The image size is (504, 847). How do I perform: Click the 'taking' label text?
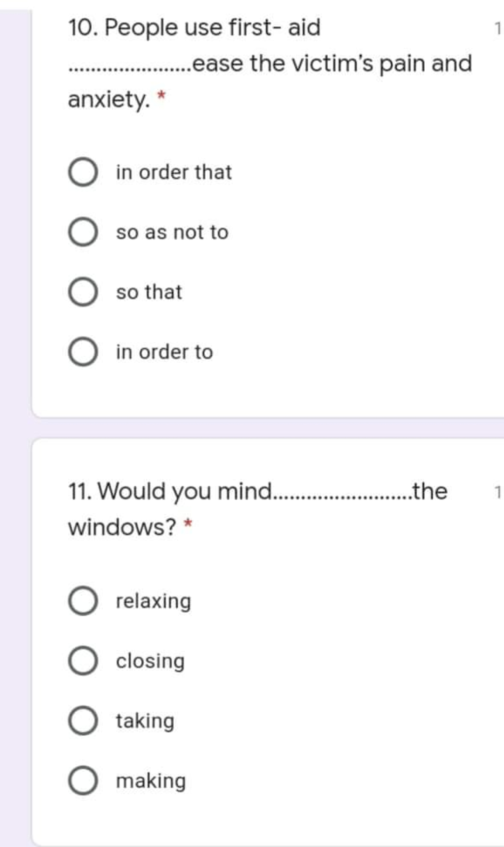(145, 722)
